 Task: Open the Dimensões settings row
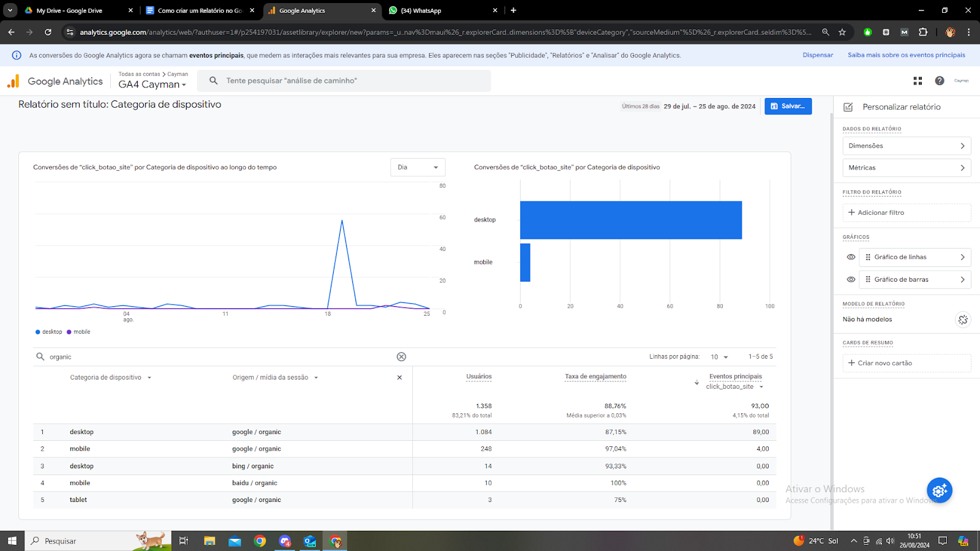[907, 146]
